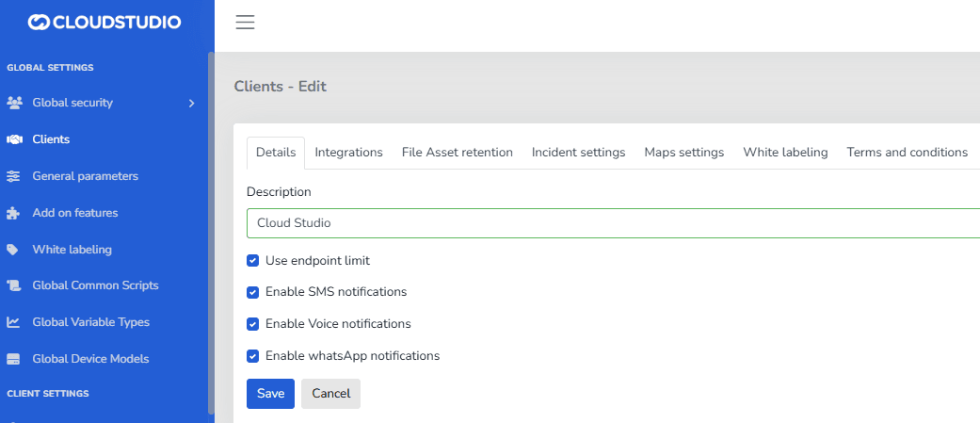Open the Incident settings tab
This screenshot has height=423, width=980.
click(x=578, y=153)
